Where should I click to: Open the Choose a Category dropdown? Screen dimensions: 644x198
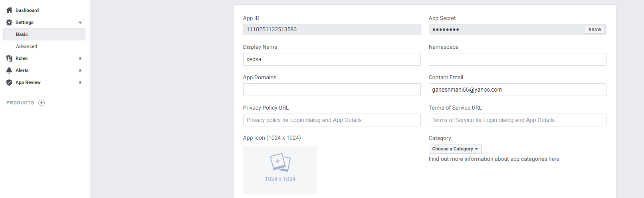tap(455, 149)
